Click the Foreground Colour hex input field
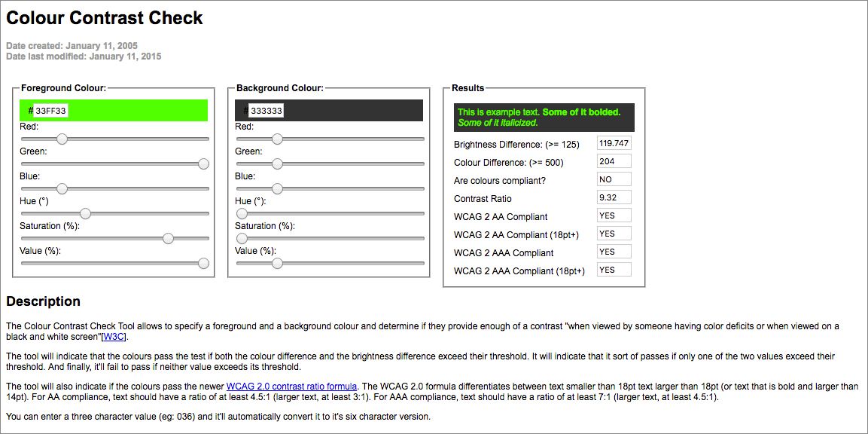868x434 pixels. click(x=51, y=111)
